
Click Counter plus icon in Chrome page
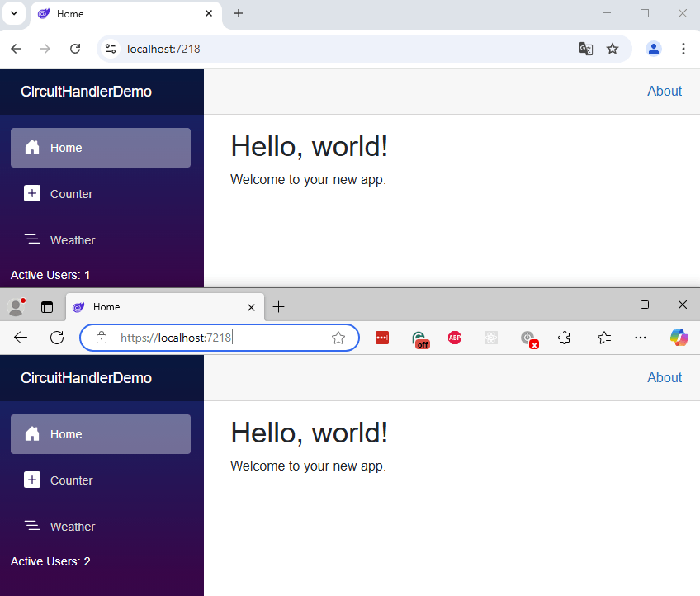[32, 193]
